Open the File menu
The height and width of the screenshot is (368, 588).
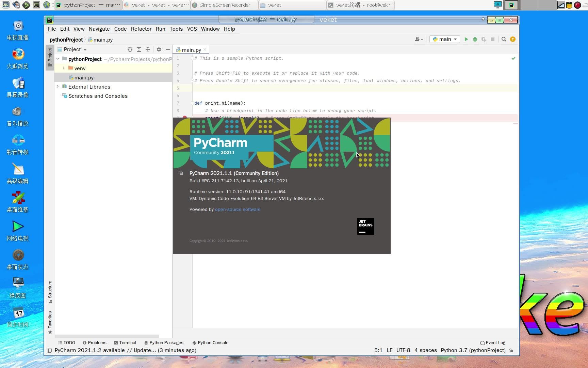[52, 29]
